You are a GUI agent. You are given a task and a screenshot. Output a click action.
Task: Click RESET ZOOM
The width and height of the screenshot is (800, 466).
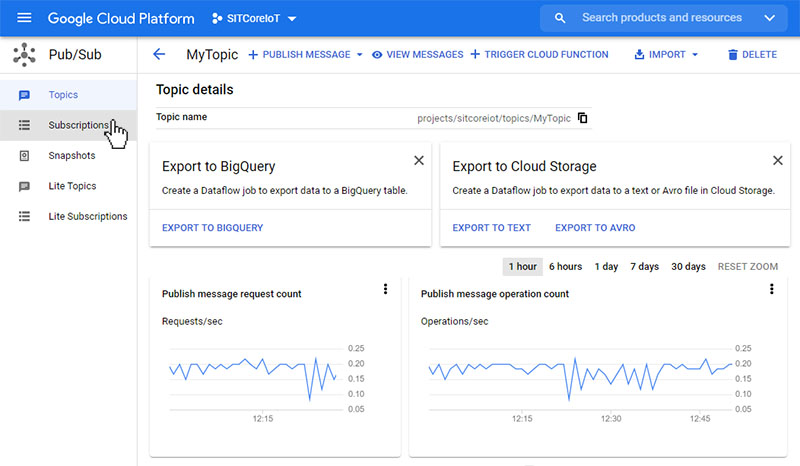tap(747, 266)
